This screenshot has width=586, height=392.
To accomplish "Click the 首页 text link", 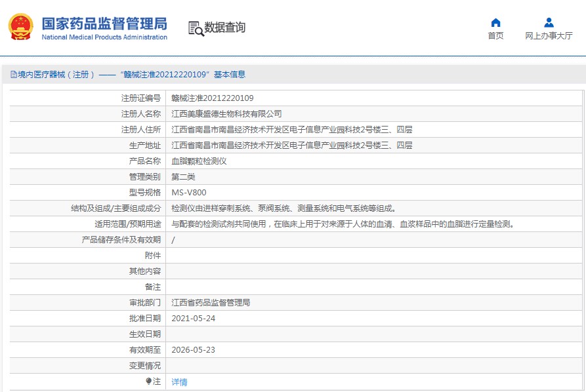I will pyautogui.click(x=495, y=35).
